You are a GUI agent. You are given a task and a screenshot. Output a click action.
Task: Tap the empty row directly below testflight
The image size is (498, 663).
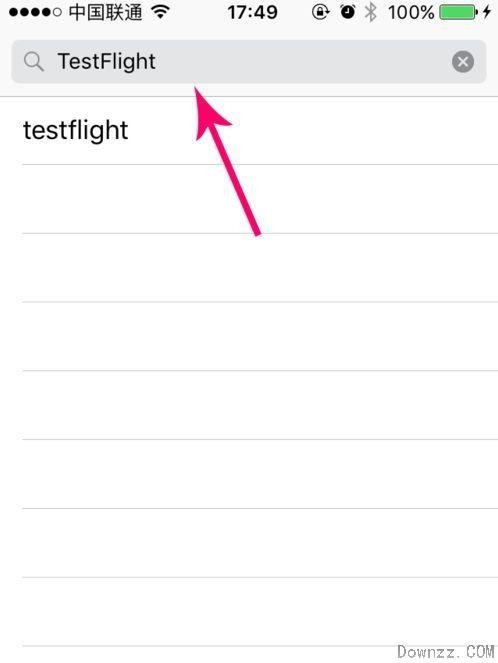click(260, 199)
